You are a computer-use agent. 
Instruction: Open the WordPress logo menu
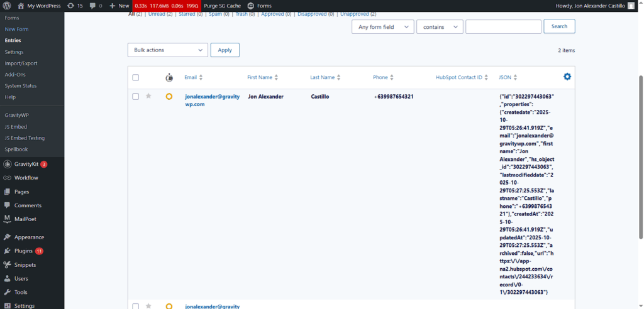[x=7, y=6]
